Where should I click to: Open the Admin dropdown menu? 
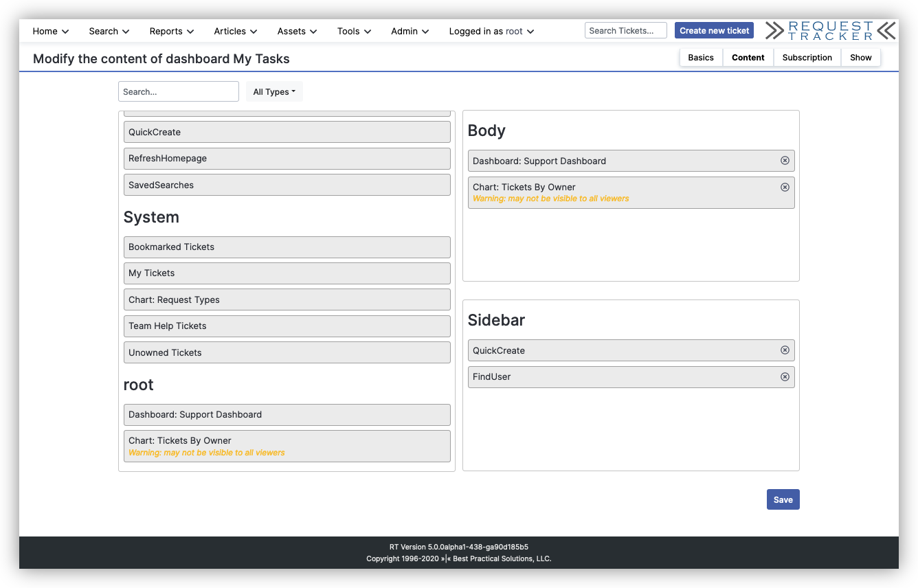[x=410, y=31]
